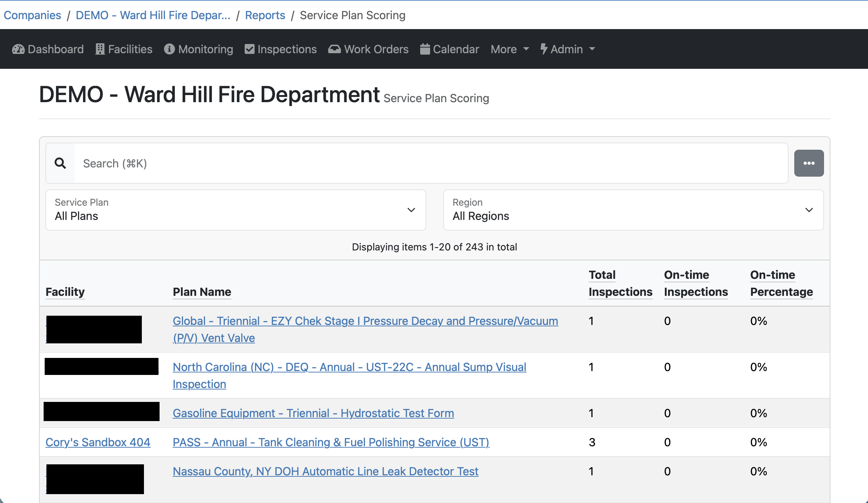Screen dimensions: 868x503
Task: Click the search magnifier icon
Action: click(60, 164)
